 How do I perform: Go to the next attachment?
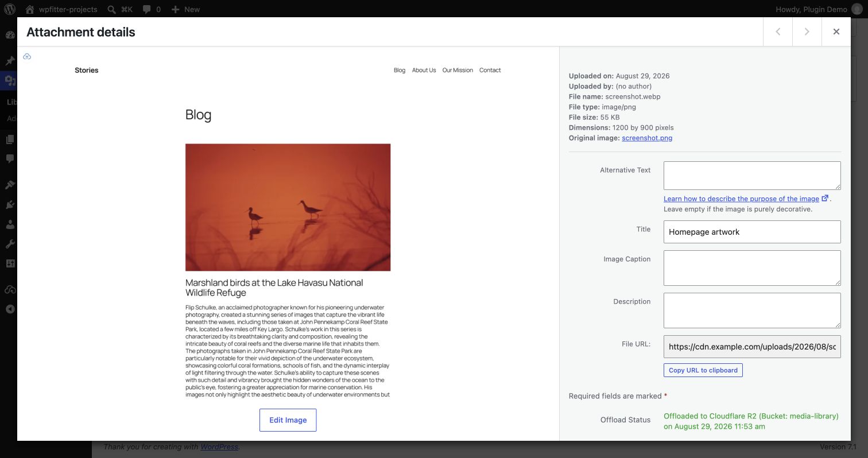coord(807,32)
